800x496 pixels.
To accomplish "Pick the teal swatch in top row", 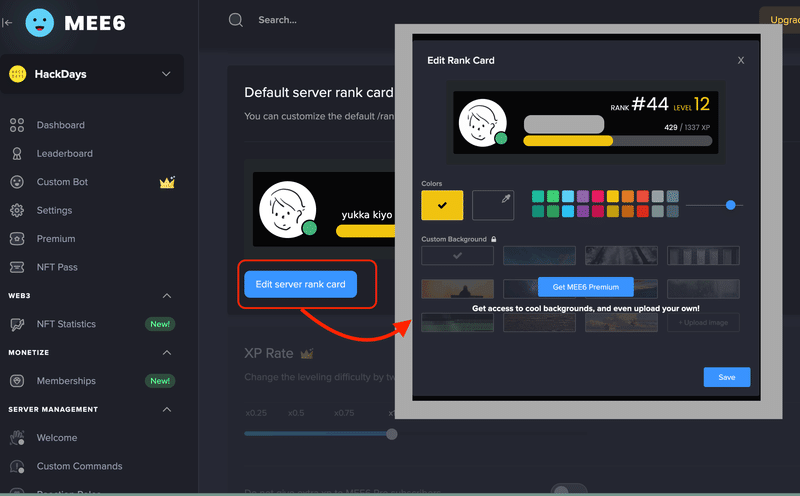I will pos(538,196).
